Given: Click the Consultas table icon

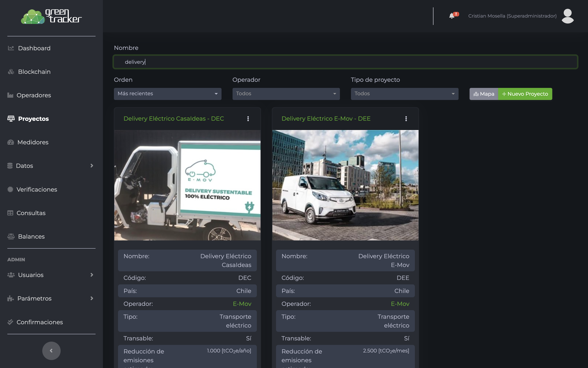Looking at the screenshot, I should tap(10, 213).
